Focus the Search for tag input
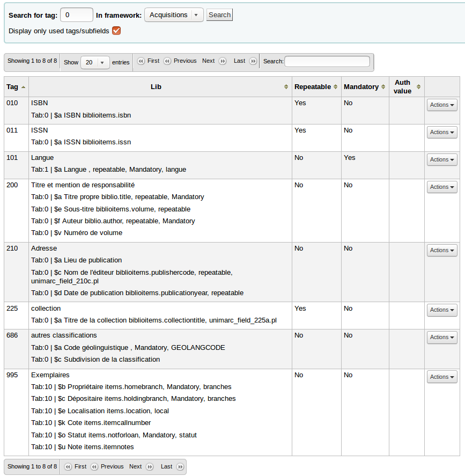The image size is (465, 476). pos(77,15)
